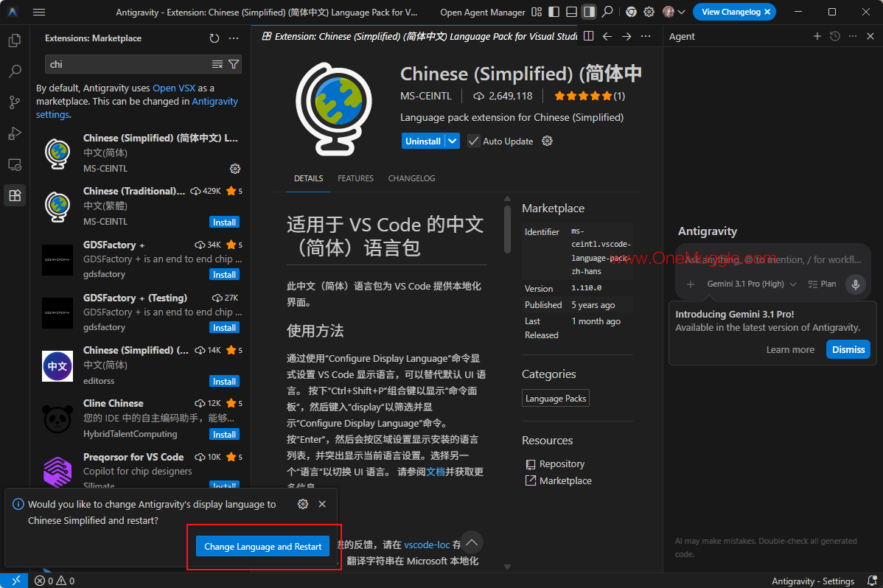Toggle the Plan mode selector
Image resolution: width=883 pixels, height=588 pixels.
pyautogui.click(x=822, y=284)
